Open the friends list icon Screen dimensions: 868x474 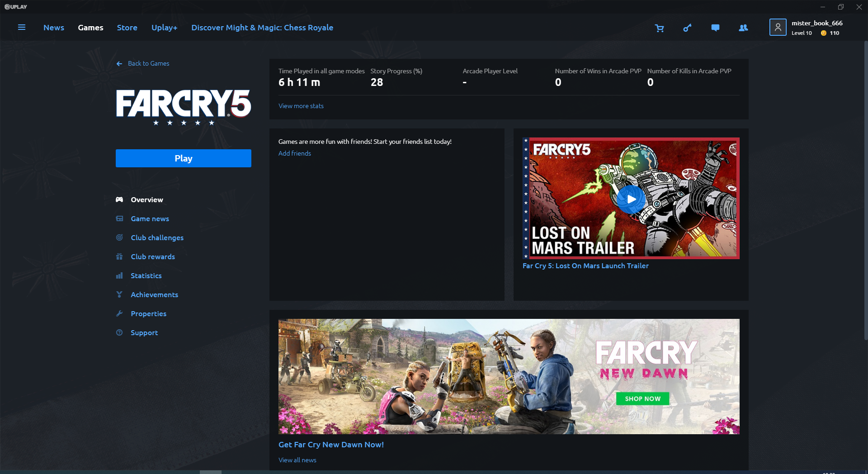pos(743,28)
